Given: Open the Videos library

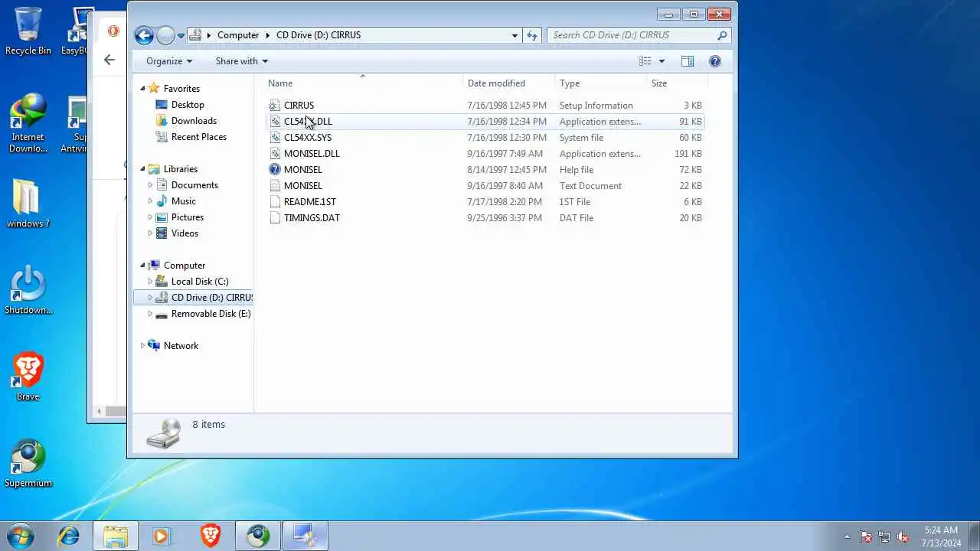Looking at the screenshot, I should click(x=185, y=233).
